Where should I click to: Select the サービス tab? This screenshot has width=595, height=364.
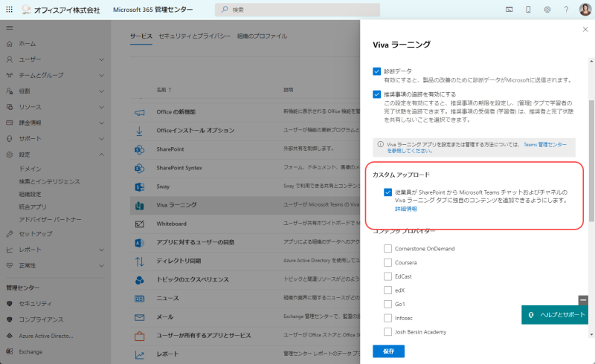(141, 36)
